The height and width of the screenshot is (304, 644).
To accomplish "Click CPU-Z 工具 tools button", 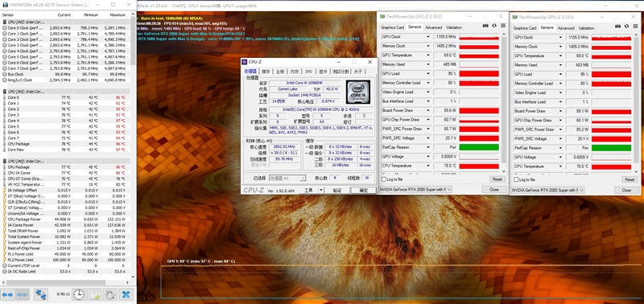I will pyautogui.click(x=308, y=191).
